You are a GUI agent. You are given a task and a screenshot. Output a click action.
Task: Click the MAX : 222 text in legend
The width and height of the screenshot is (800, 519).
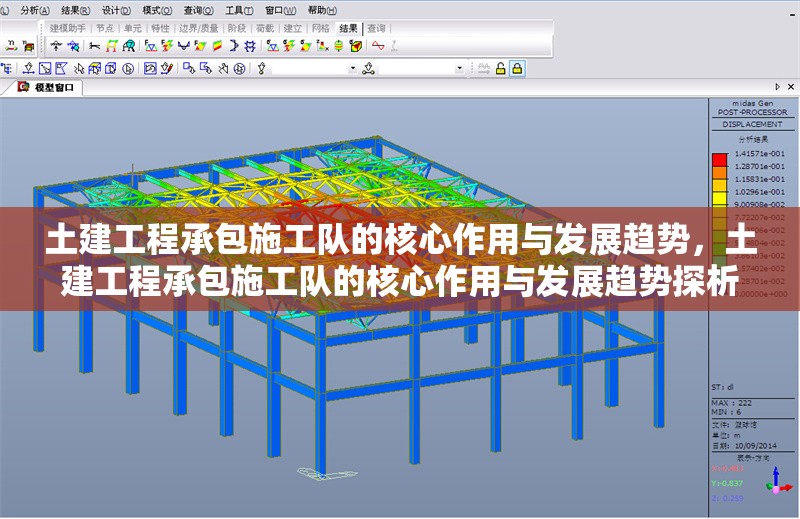[x=732, y=403]
